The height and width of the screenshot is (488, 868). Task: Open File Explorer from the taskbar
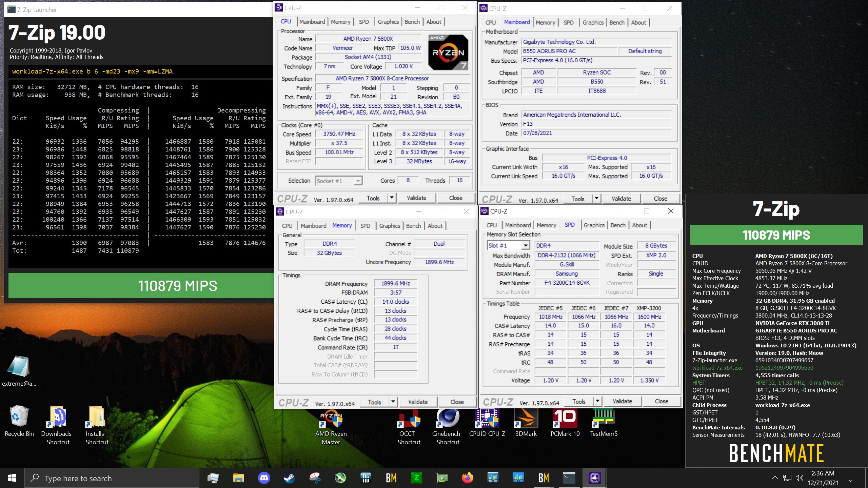click(239, 478)
